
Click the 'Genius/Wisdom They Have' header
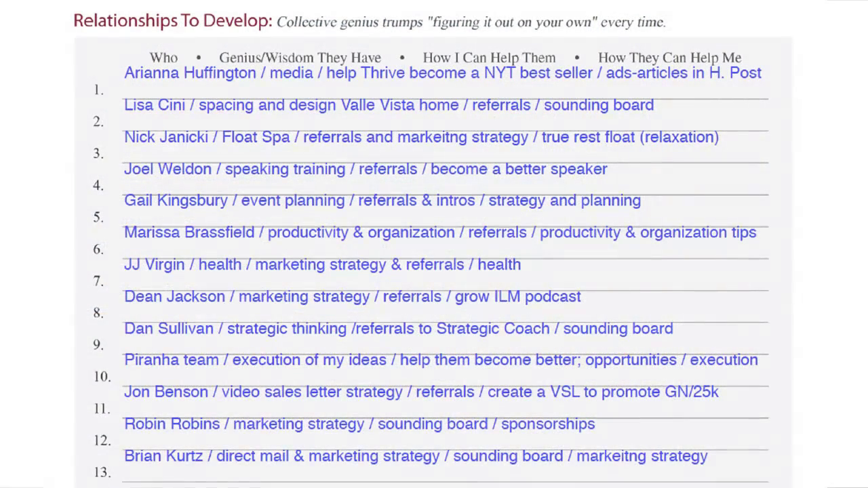pyautogui.click(x=300, y=58)
